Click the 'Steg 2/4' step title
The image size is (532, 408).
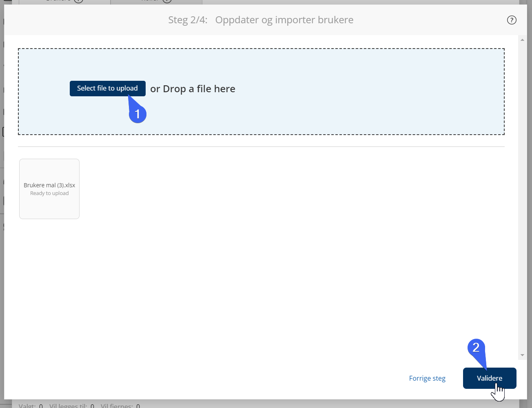(x=188, y=20)
